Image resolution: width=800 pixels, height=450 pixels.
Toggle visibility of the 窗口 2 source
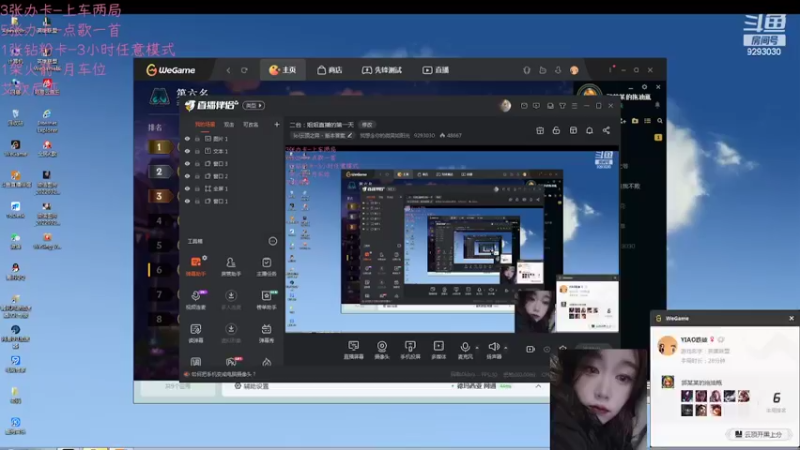pyautogui.click(x=187, y=176)
